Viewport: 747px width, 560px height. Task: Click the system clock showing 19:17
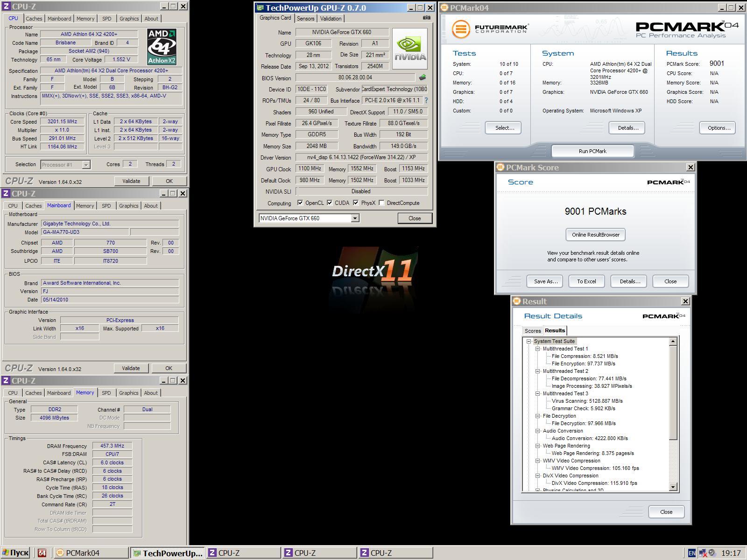(731, 553)
